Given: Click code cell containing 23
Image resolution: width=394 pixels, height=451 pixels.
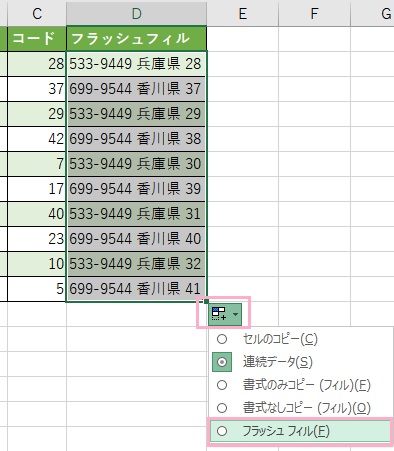Looking at the screenshot, I should pos(37,239).
